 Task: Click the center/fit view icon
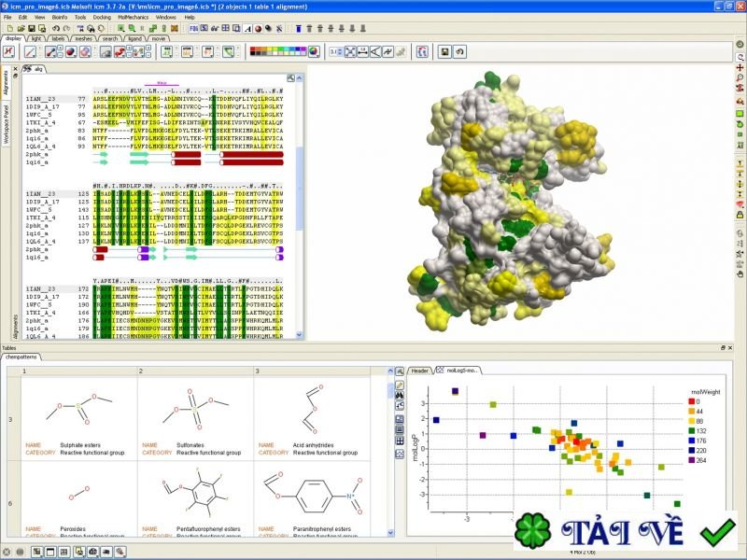(350, 51)
